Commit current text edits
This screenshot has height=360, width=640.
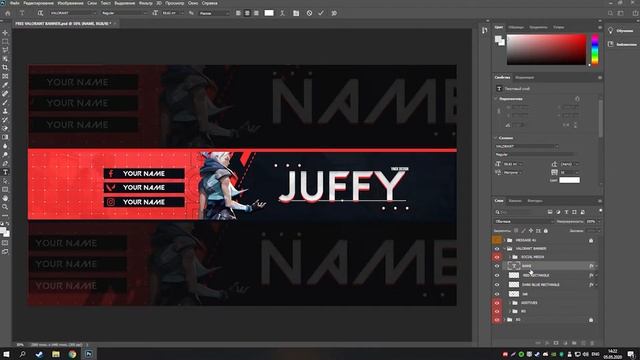[x=321, y=13]
